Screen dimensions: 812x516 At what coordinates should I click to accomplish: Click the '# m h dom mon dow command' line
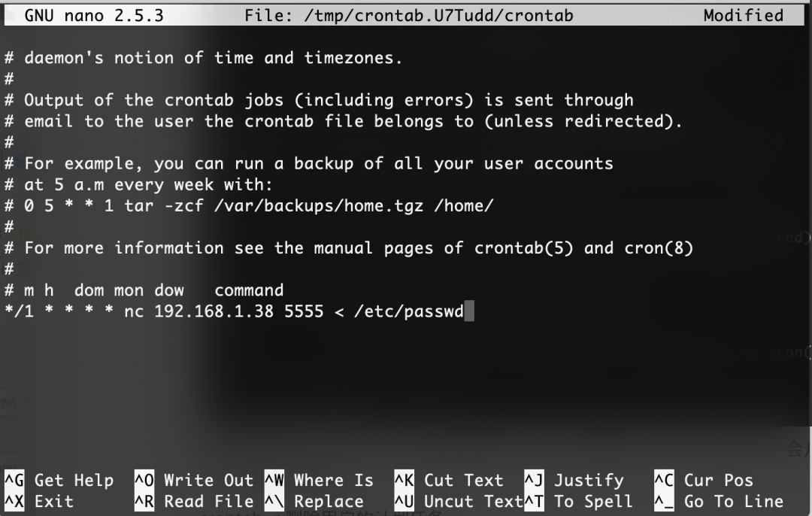click(x=144, y=290)
